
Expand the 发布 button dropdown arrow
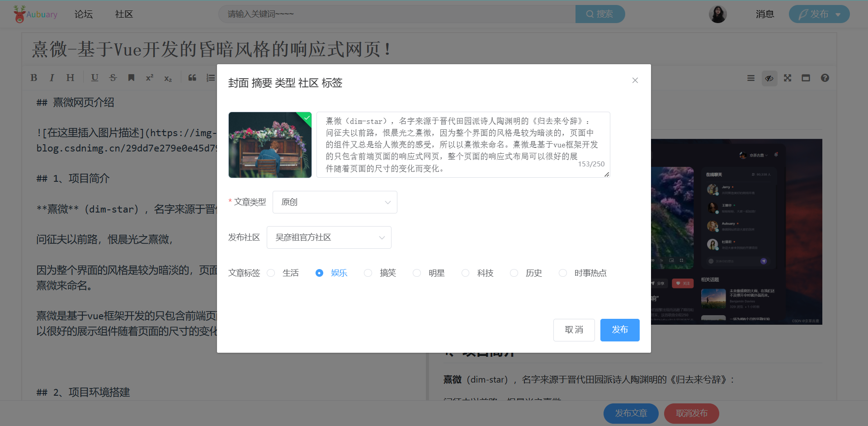pyautogui.click(x=837, y=14)
